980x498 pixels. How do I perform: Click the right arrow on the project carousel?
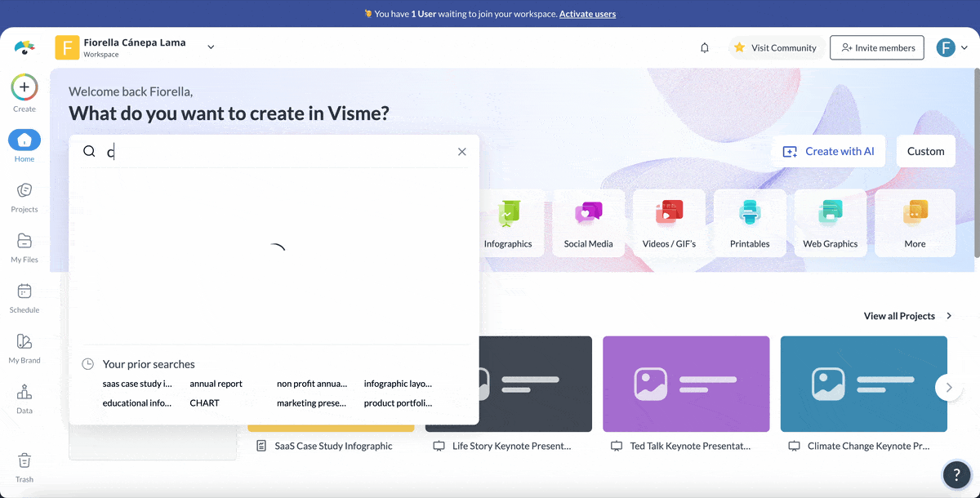coord(948,388)
